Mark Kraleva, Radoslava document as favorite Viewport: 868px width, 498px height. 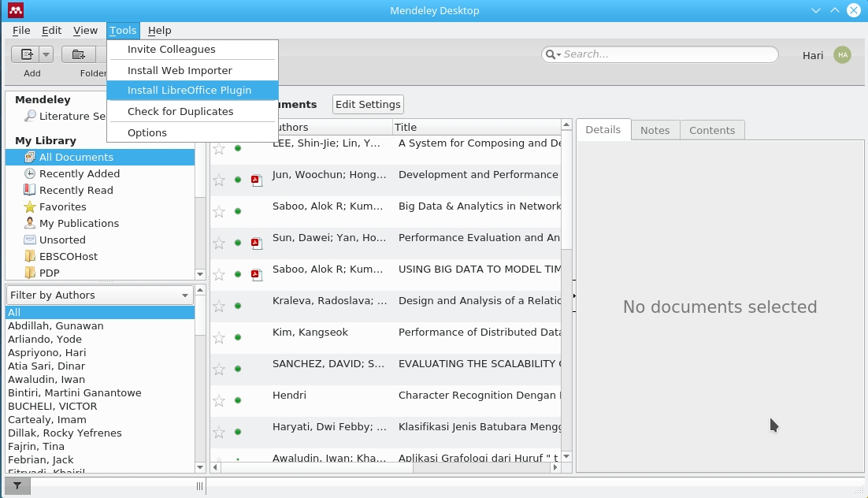tap(219, 306)
